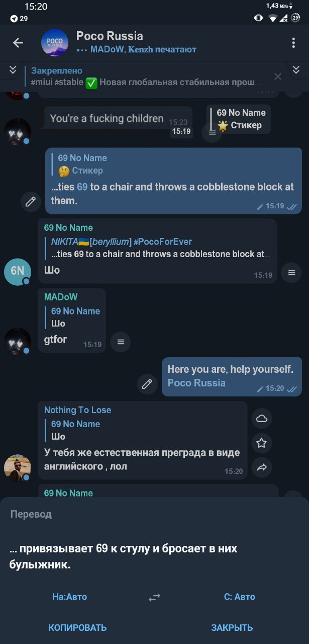Dismiss the pinned message with X

coord(278,76)
